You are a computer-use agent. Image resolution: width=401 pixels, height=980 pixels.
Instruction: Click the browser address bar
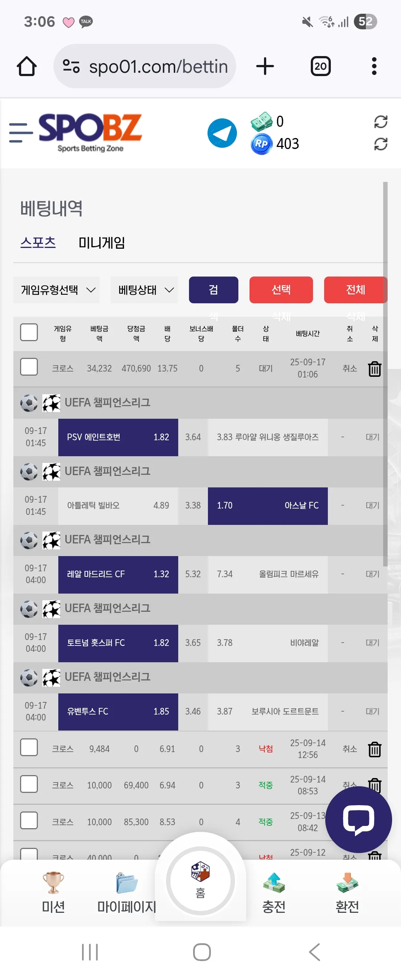pos(145,66)
